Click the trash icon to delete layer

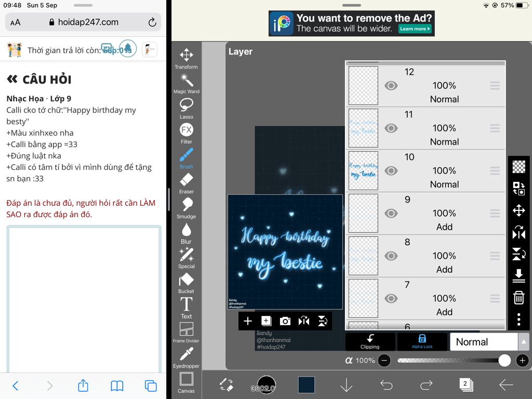point(519,297)
